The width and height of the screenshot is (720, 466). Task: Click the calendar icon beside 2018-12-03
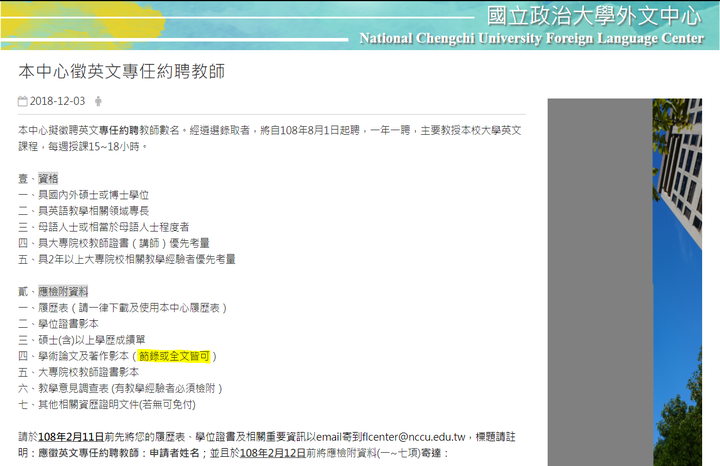click(22, 101)
